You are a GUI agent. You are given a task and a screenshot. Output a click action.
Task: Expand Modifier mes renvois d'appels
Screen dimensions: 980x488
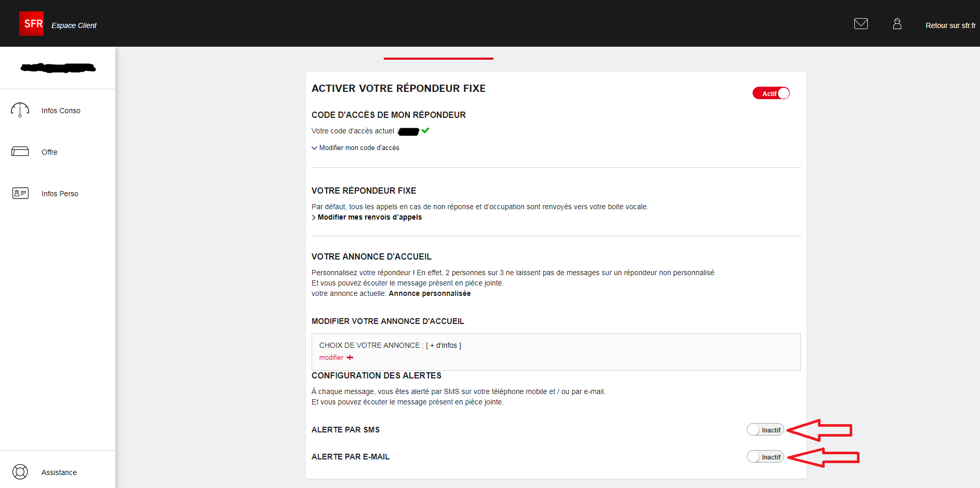(369, 218)
